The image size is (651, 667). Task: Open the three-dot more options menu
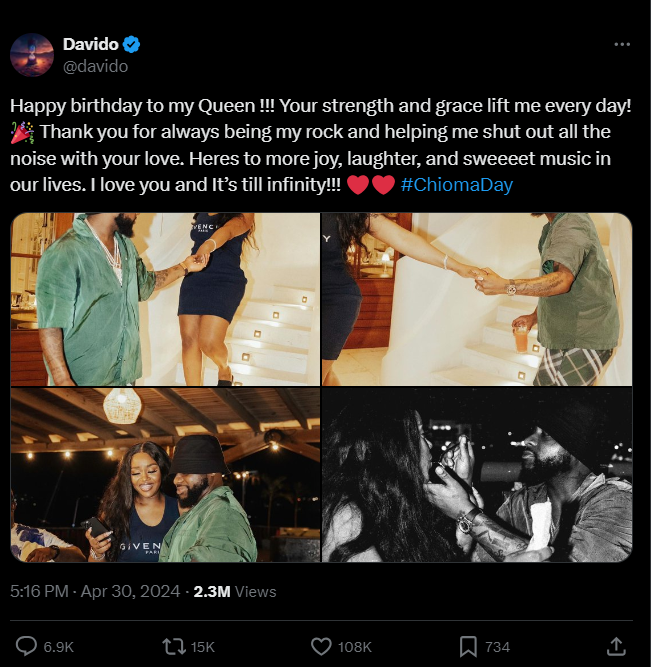point(622,45)
